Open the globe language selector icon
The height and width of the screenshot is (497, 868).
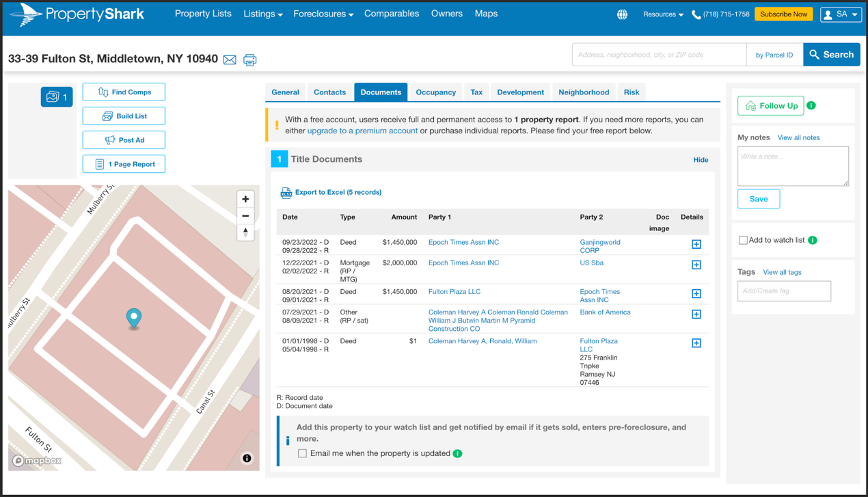pyautogui.click(x=622, y=14)
